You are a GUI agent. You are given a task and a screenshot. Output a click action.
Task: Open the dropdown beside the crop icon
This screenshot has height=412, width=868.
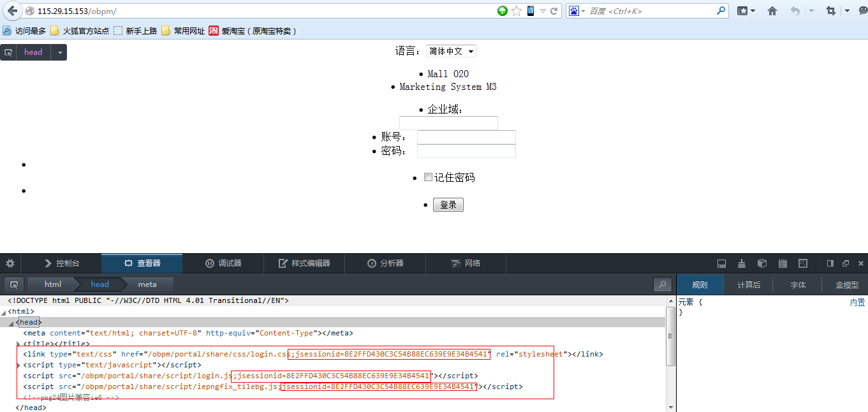[x=847, y=11]
